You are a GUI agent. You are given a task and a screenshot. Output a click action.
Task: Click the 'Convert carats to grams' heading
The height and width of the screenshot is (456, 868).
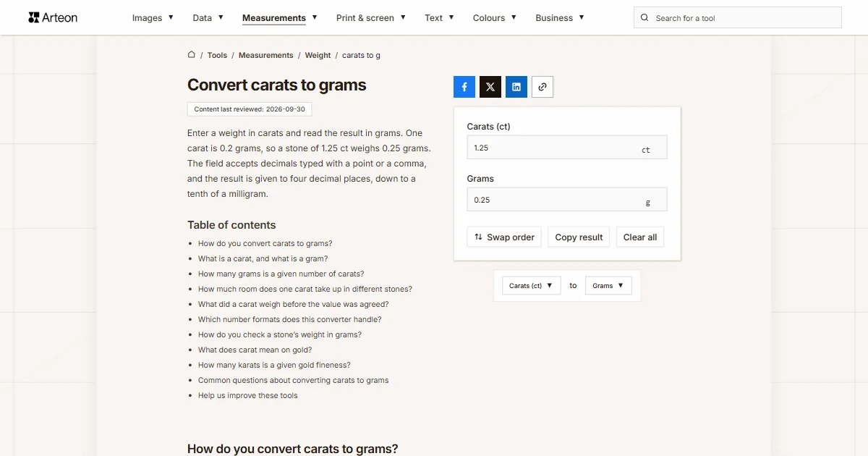(x=277, y=85)
